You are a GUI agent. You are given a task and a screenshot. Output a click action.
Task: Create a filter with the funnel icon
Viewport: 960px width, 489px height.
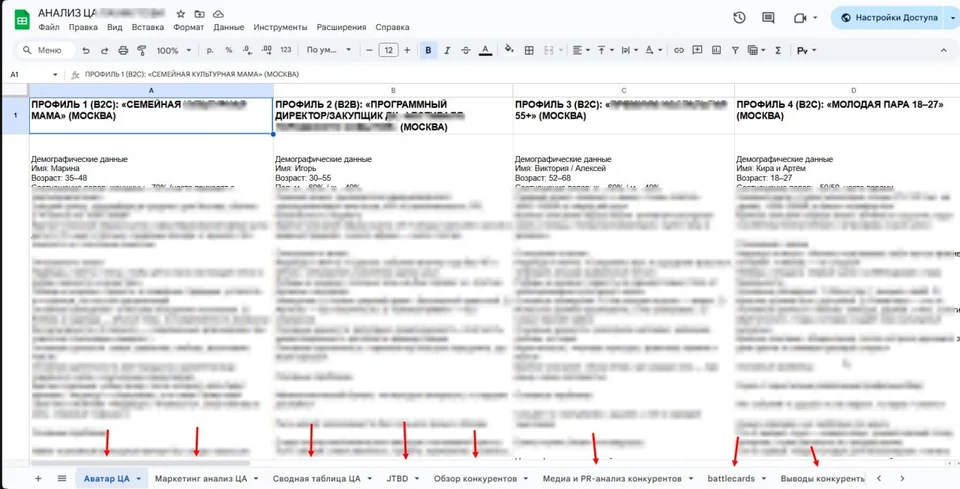point(735,50)
